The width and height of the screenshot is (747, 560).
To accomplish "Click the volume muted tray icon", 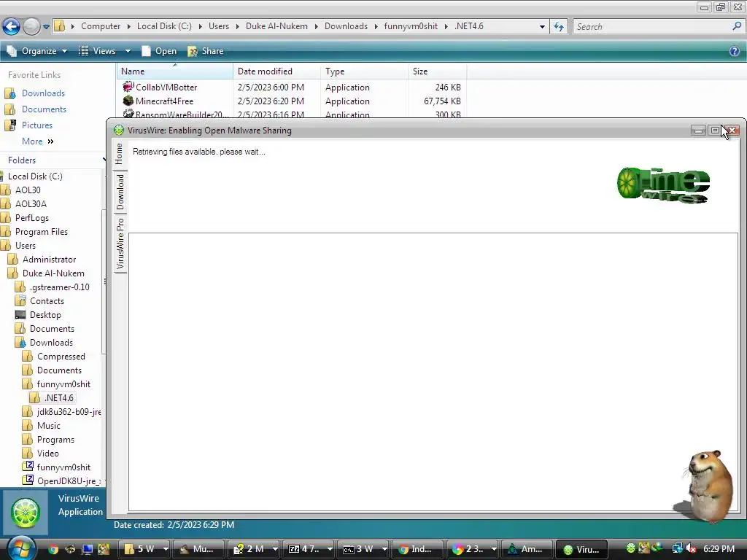I will coord(691,548).
